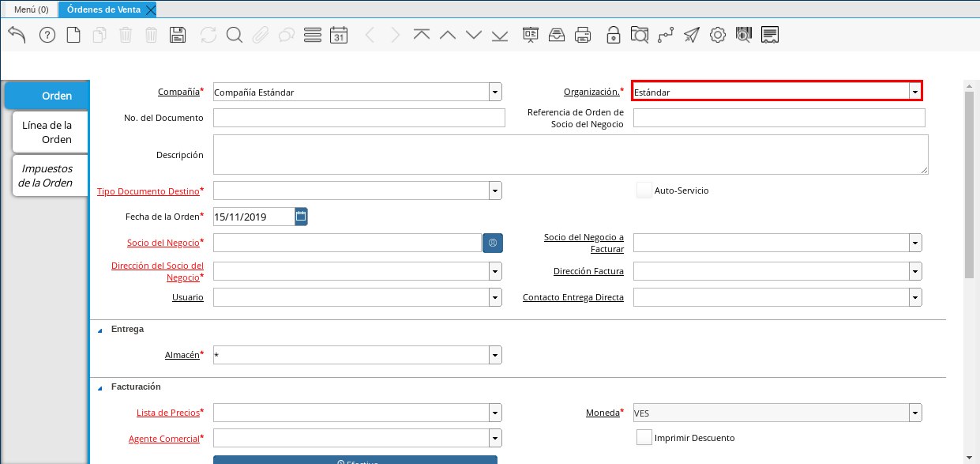Click the padlock record lock icon
Image resolution: width=980 pixels, height=464 pixels.
pos(613,35)
